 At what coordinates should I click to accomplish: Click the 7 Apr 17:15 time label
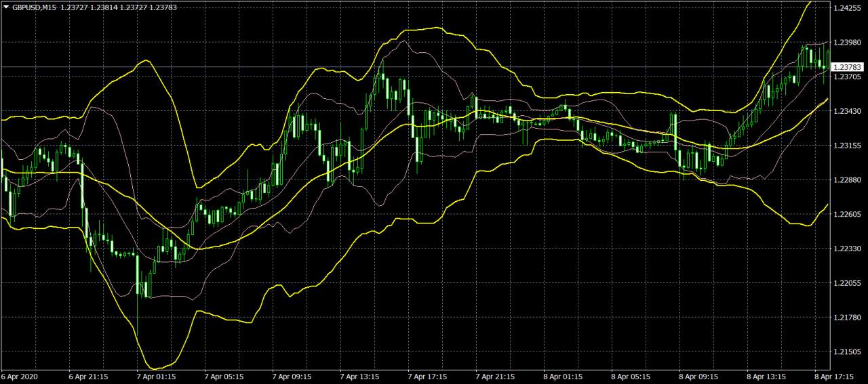(427, 376)
